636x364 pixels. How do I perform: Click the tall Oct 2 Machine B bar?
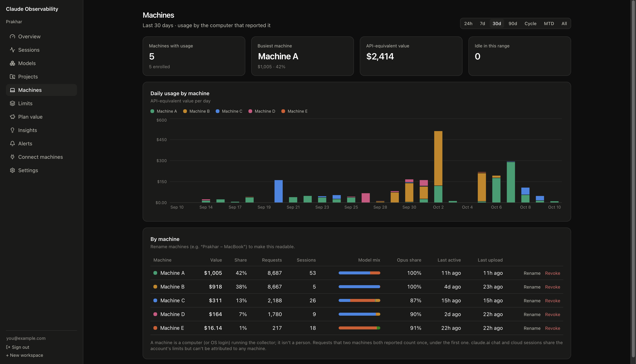[438, 158]
